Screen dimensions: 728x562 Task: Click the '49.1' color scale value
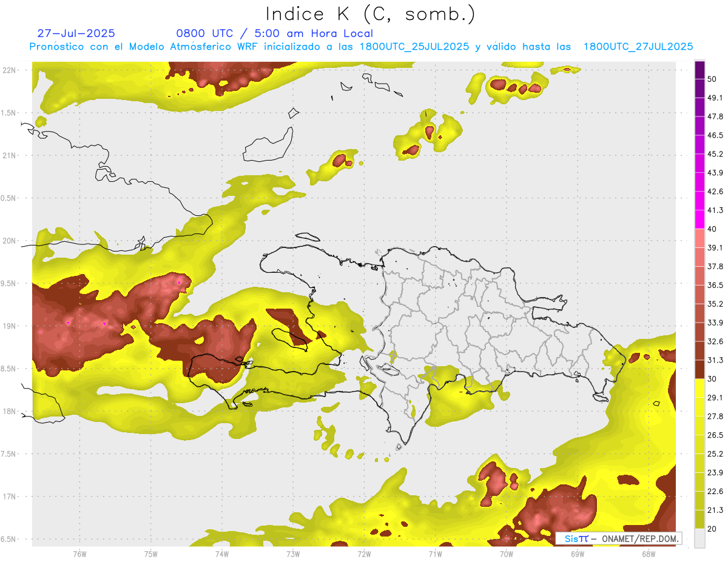[x=715, y=98]
